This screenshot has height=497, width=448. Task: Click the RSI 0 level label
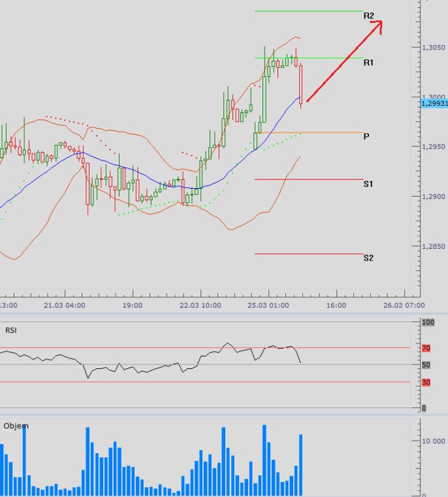(424, 408)
